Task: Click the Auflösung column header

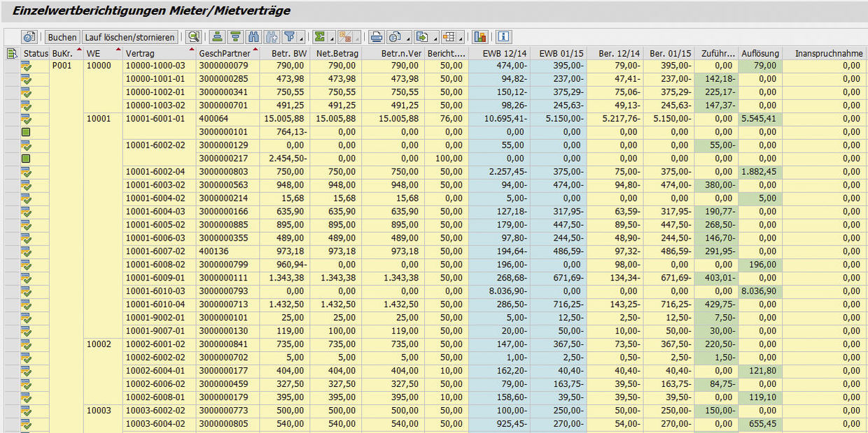Action: point(759,54)
